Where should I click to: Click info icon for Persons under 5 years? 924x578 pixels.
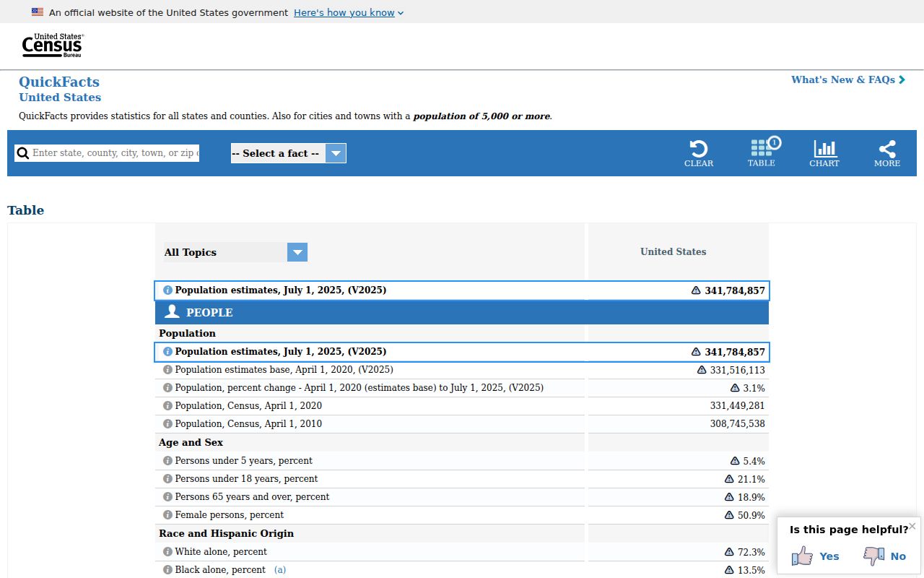[167, 460]
